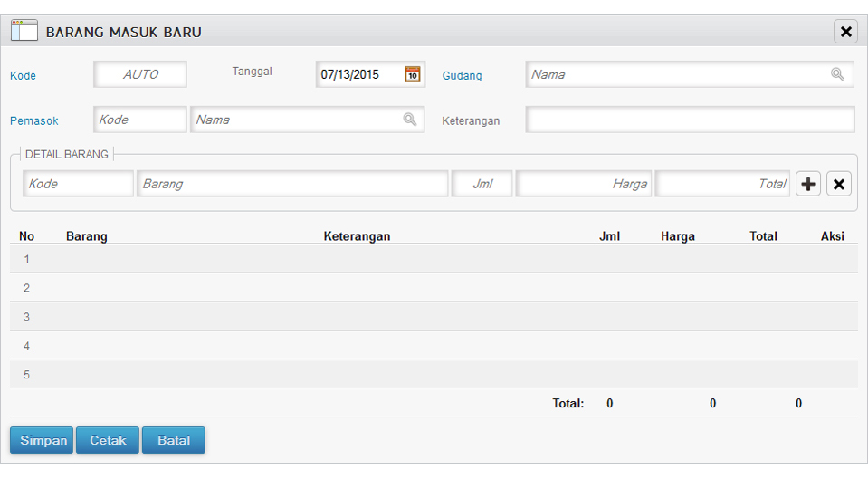Viewport: 868px width, 479px height.
Task: Click the DETAIL BARANG group legend
Action: point(66,155)
